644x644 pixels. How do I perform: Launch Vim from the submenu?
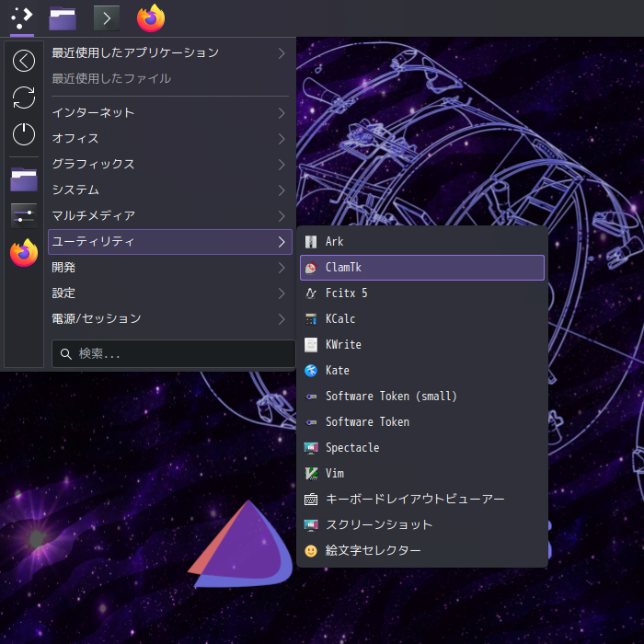[x=422, y=474]
